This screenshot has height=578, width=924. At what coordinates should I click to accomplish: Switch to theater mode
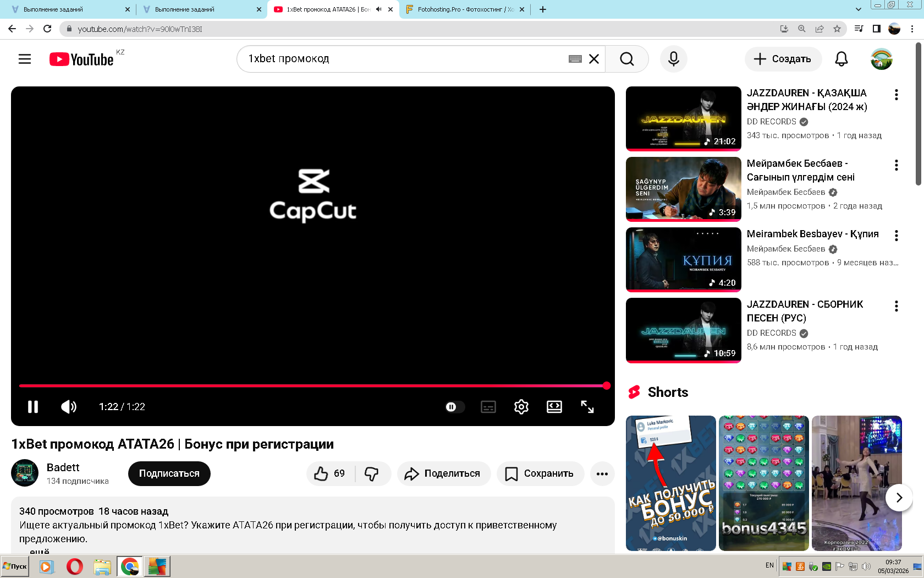tap(554, 407)
